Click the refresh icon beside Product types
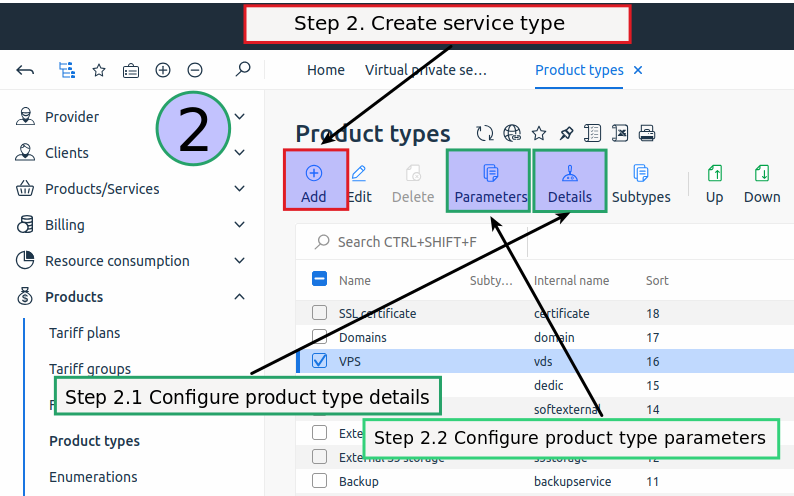 coord(485,134)
